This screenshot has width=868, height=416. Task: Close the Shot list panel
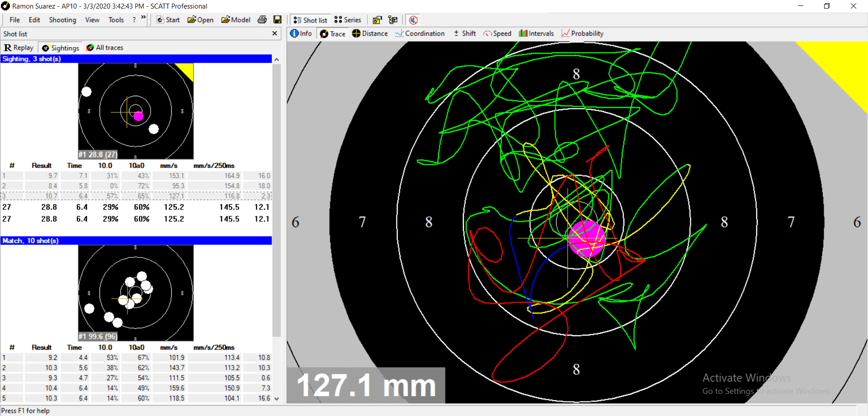click(x=274, y=33)
